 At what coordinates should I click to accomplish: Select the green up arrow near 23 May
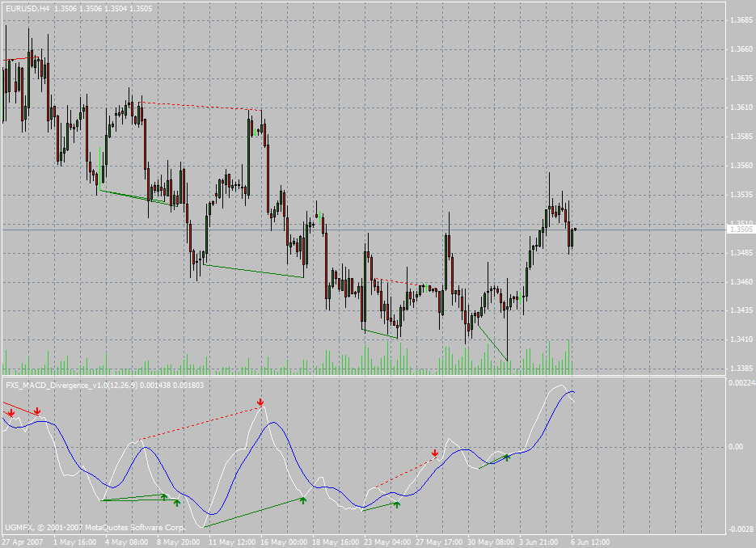coord(396,504)
